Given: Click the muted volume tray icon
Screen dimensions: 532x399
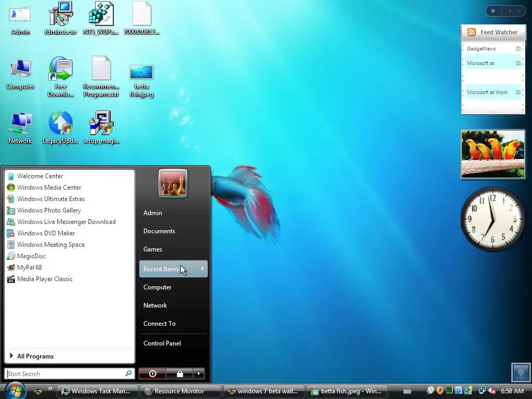Looking at the screenshot, I should [492, 391].
